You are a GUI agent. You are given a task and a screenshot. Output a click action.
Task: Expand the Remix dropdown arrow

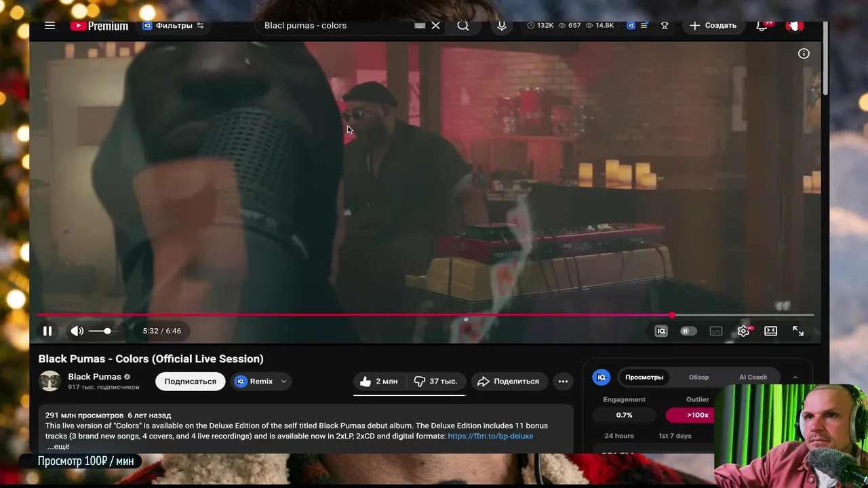(283, 381)
